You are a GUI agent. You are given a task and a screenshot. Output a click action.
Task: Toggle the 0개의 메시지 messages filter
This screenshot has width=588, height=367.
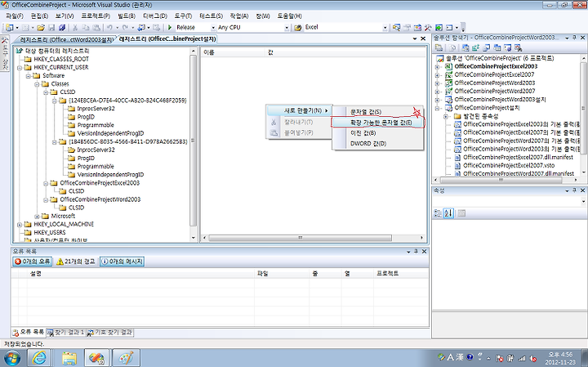click(x=122, y=262)
